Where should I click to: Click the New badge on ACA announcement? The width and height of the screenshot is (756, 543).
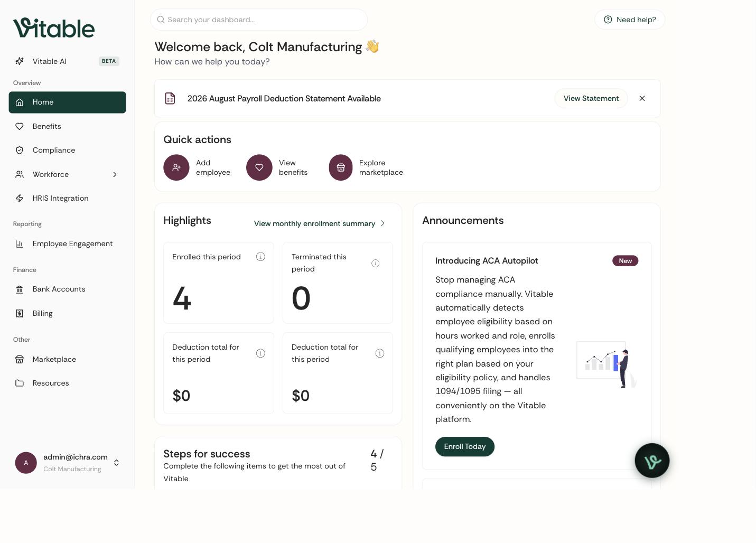point(626,261)
